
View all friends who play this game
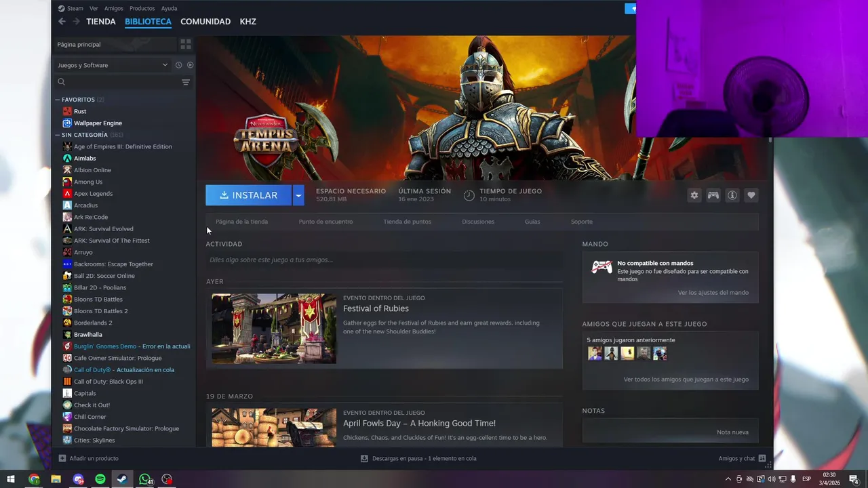pyautogui.click(x=686, y=380)
